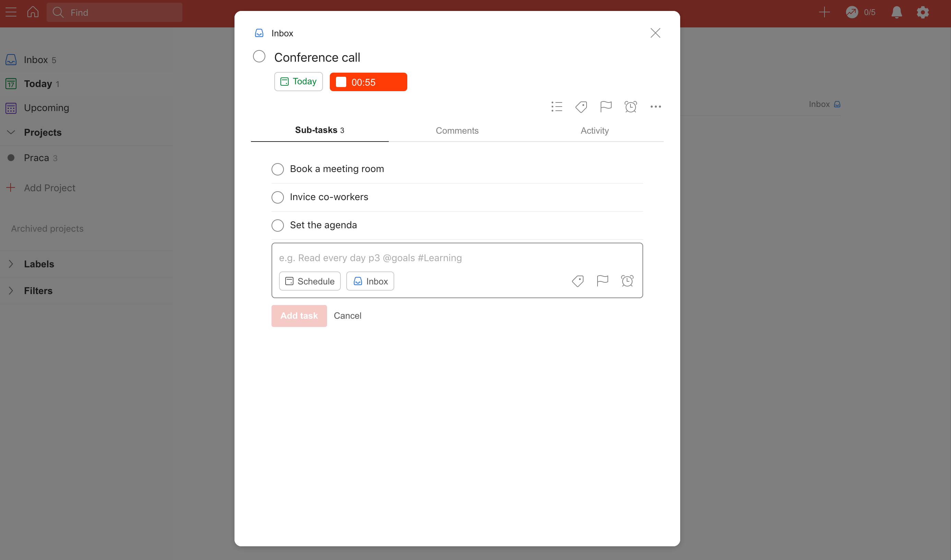Click the Conference call title text
The width and height of the screenshot is (951, 560).
point(317,57)
